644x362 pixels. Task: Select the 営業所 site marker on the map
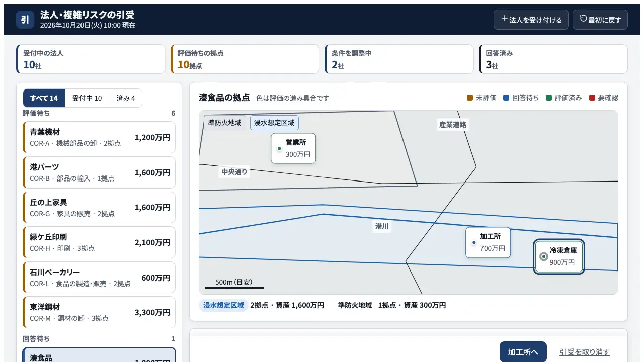point(293,148)
